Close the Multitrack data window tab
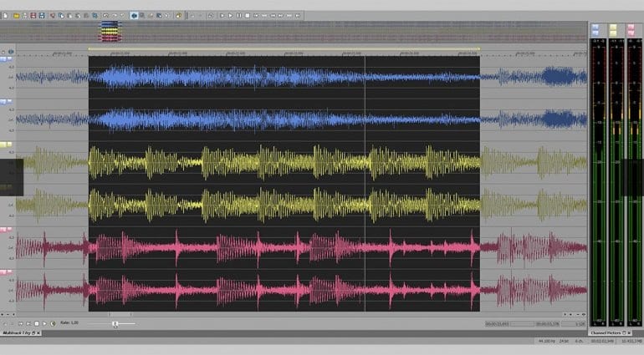The width and height of the screenshot is (644, 355). pyautogui.click(x=38, y=332)
